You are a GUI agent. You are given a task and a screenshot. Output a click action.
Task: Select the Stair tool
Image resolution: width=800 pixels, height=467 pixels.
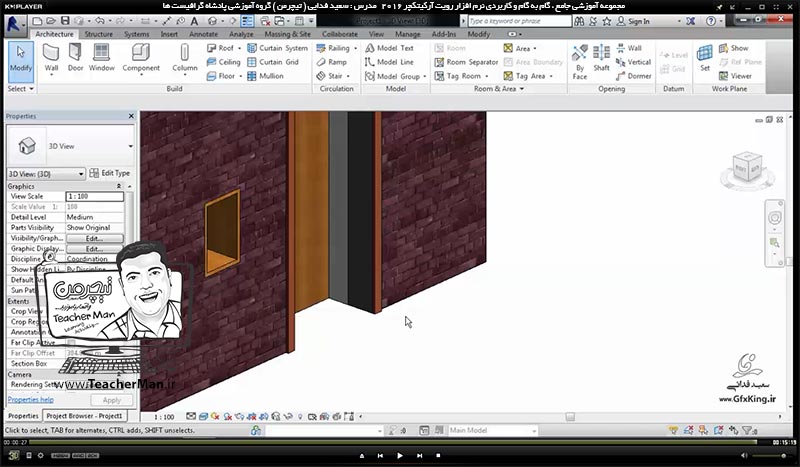point(329,76)
